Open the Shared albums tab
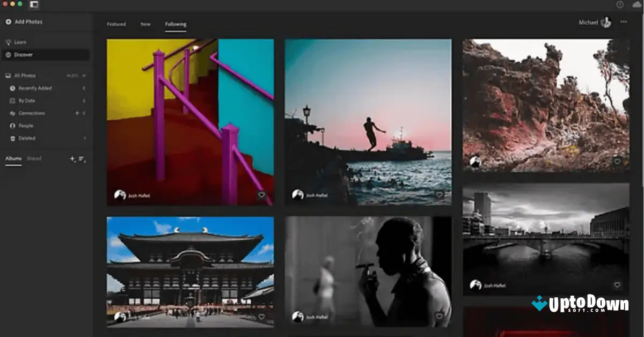The image size is (644, 337). [x=34, y=158]
